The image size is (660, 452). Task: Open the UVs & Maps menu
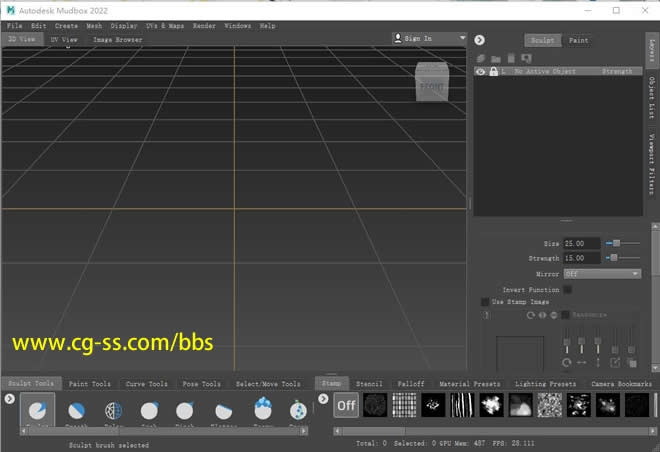tap(165, 25)
